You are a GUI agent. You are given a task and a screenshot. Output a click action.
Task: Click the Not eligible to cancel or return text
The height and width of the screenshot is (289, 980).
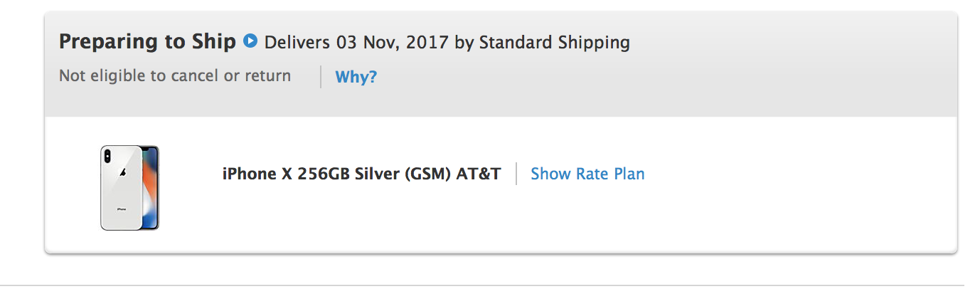pyautogui.click(x=175, y=76)
